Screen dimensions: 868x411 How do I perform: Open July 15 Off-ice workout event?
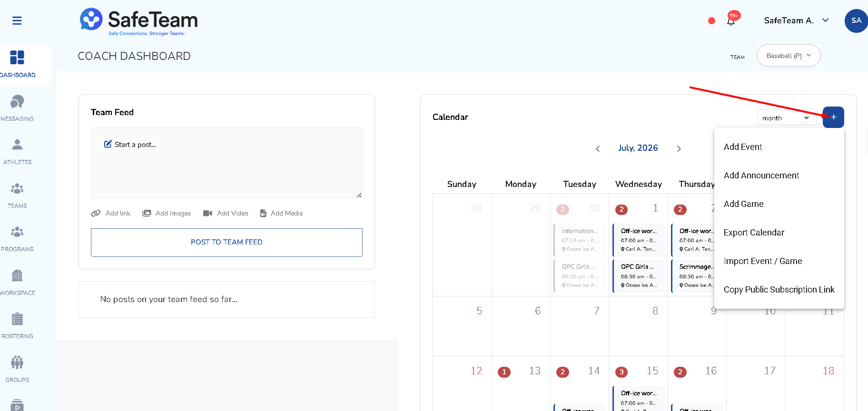pyautogui.click(x=638, y=399)
